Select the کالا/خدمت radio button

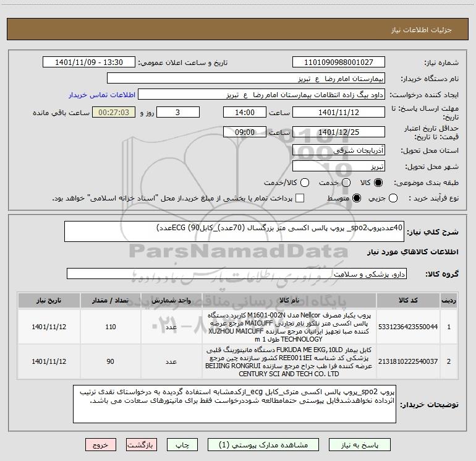[305, 183]
